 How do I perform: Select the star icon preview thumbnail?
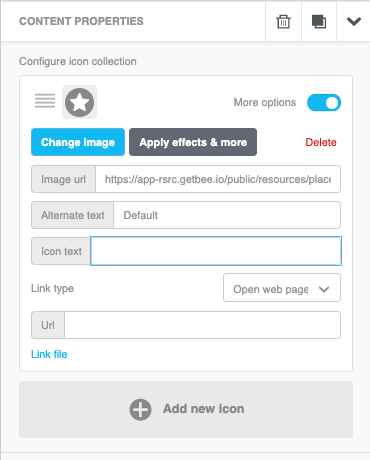[79, 102]
